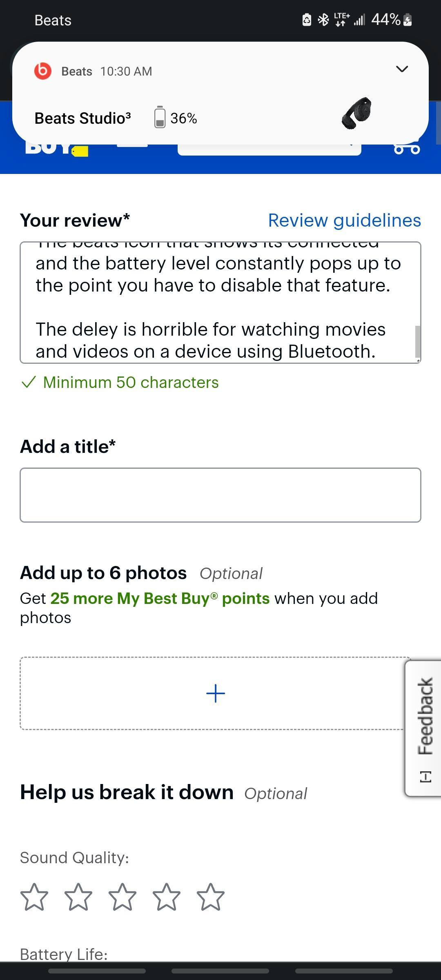Tap the red Beats logo in the notification
Screen dimensions: 441x980
[x=43, y=70]
